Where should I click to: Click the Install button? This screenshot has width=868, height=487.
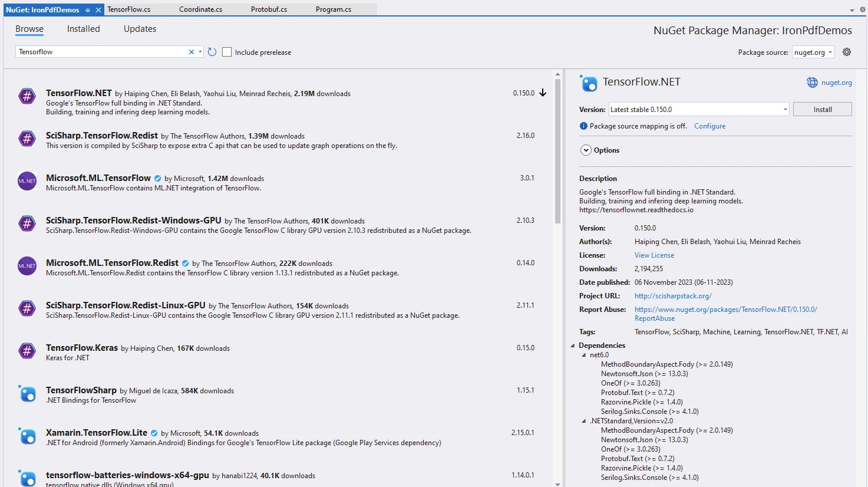click(x=823, y=109)
